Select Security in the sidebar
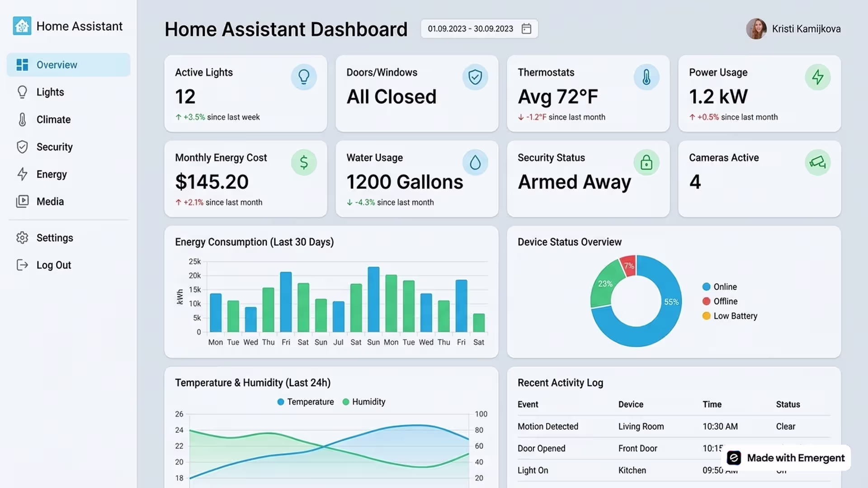Viewport: 868px width, 488px height. coord(54,147)
